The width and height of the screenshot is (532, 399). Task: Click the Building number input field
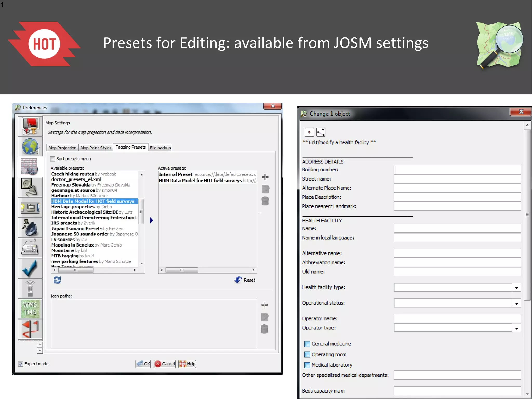pos(457,170)
